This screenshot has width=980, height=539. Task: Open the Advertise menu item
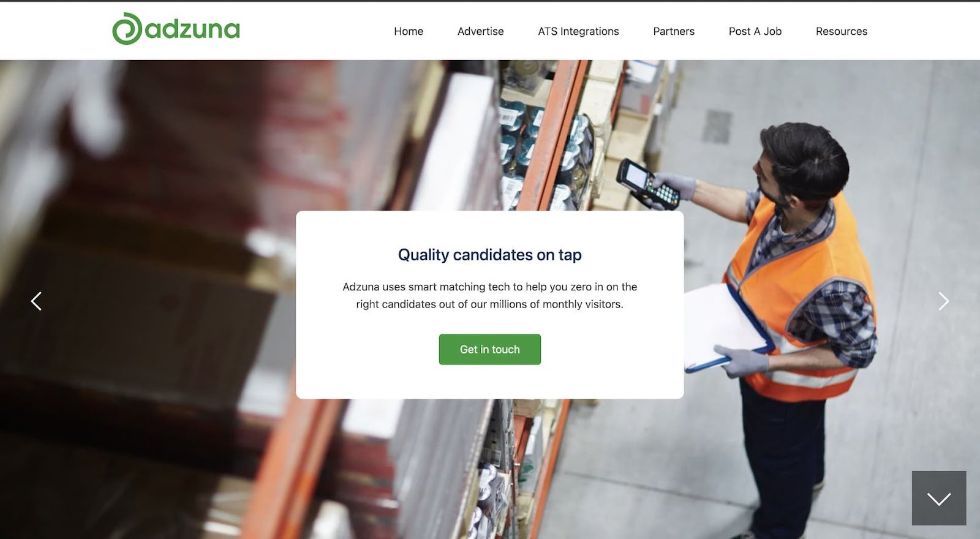[x=480, y=31]
